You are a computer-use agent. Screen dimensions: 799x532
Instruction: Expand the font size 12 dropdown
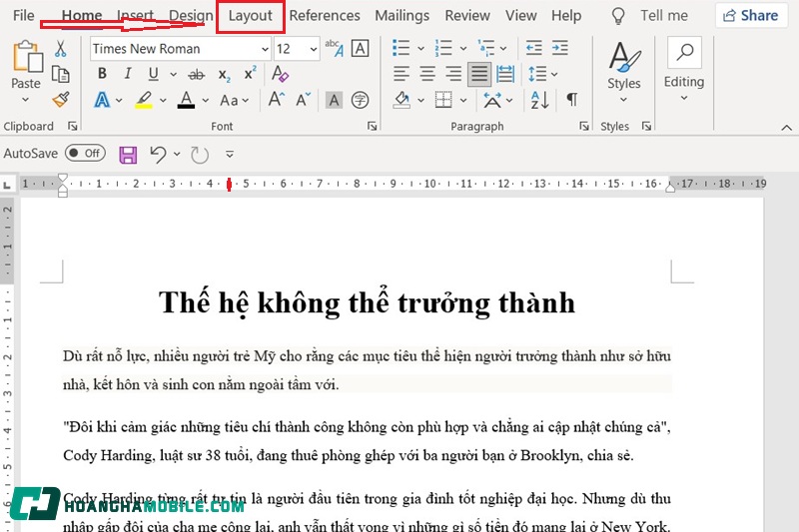pos(313,49)
